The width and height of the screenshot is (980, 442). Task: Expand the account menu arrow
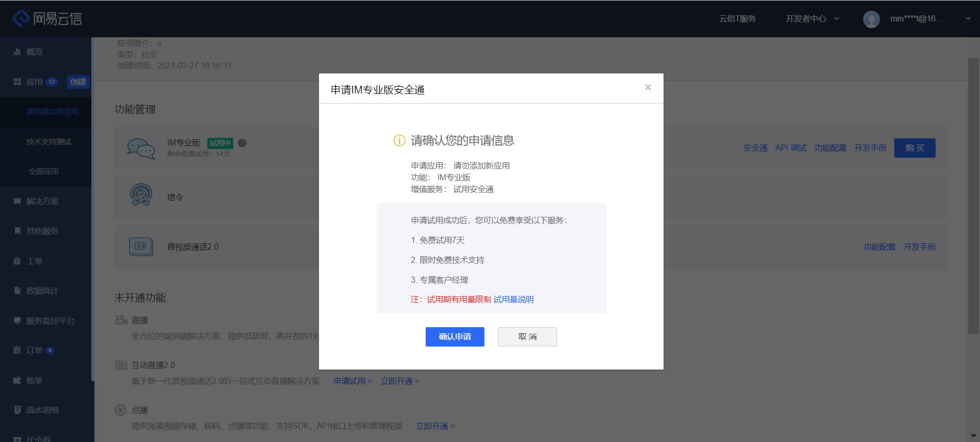pos(968,19)
